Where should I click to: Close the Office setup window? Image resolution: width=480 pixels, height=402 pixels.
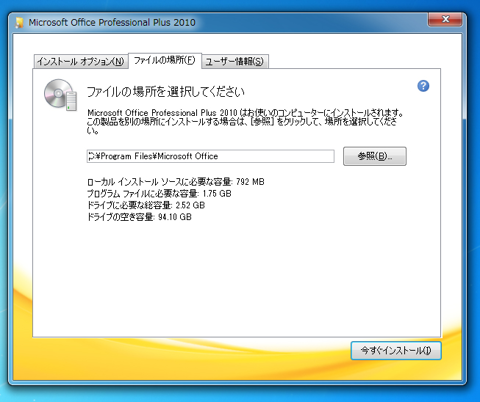click(445, 19)
